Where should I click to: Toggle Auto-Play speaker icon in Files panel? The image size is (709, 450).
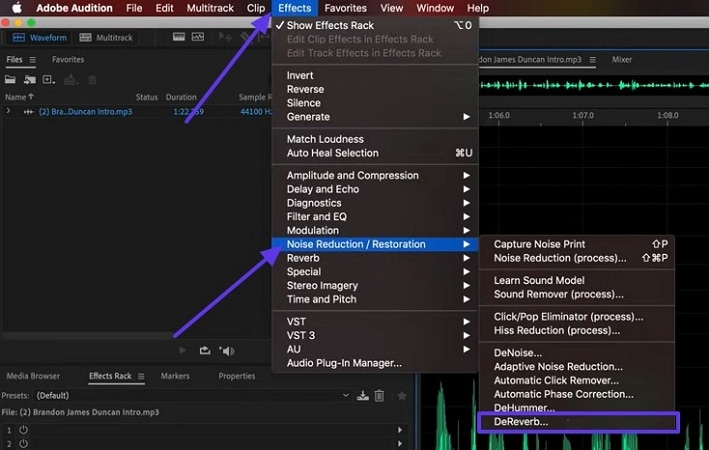click(x=227, y=351)
